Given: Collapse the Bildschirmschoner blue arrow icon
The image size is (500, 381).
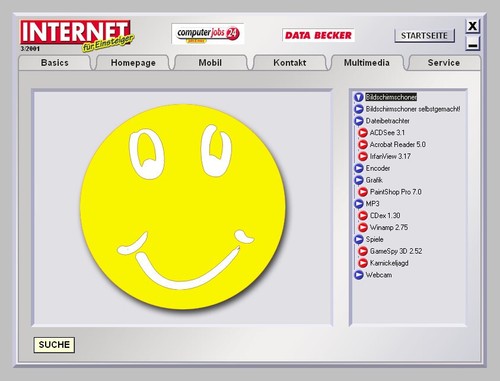Looking at the screenshot, I should pos(359,97).
